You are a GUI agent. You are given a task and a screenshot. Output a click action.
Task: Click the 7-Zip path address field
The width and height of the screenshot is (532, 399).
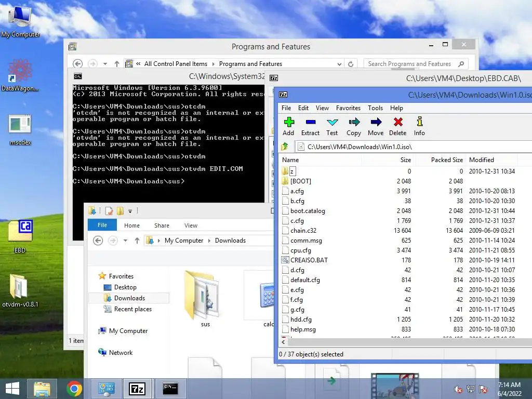[x=413, y=147]
